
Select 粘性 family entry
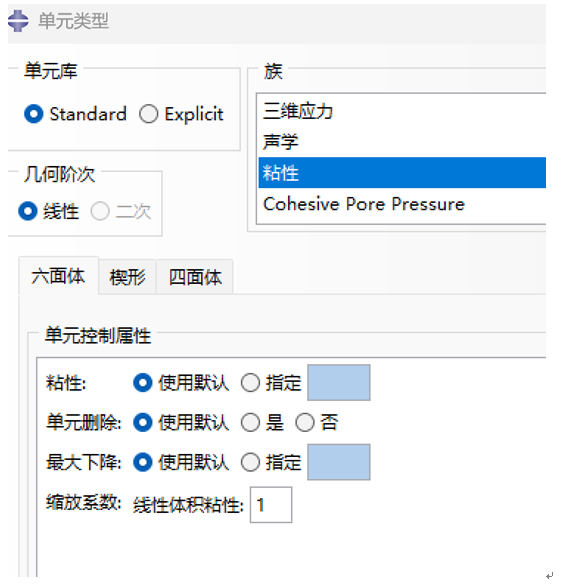pyautogui.click(x=402, y=173)
